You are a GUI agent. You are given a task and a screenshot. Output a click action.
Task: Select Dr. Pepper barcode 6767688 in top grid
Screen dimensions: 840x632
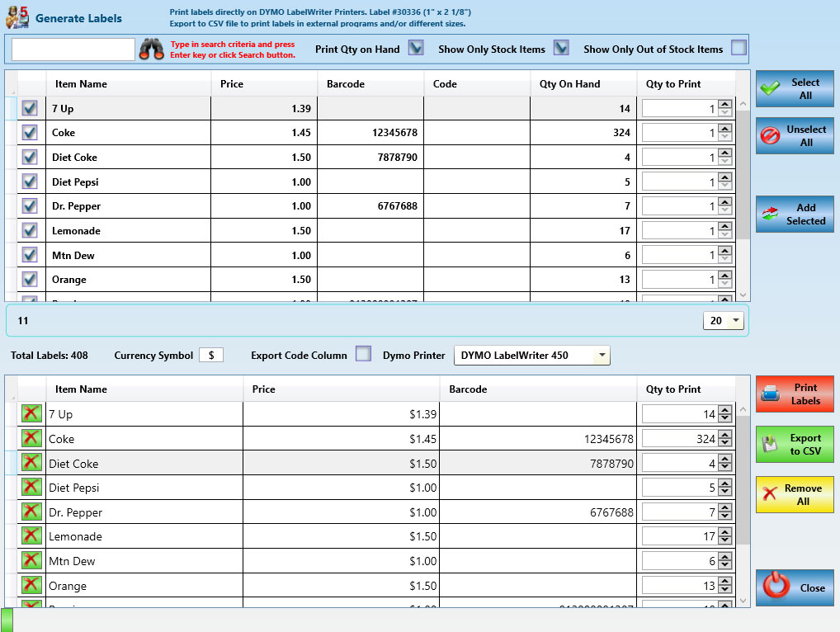click(x=370, y=205)
